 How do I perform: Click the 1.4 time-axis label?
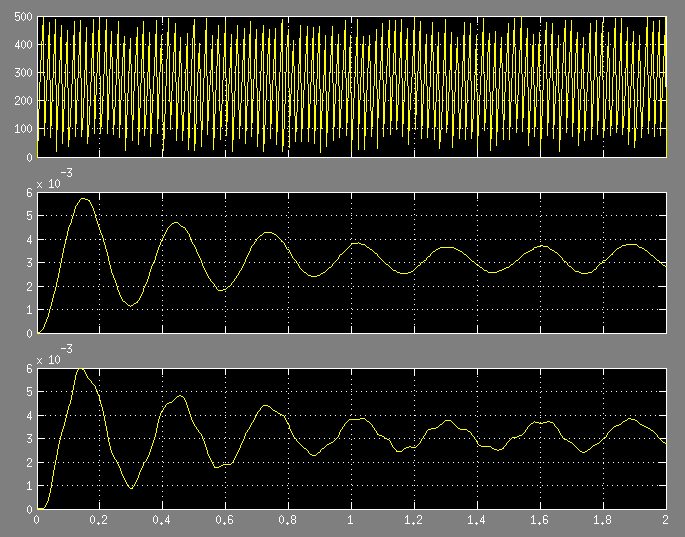tap(477, 520)
